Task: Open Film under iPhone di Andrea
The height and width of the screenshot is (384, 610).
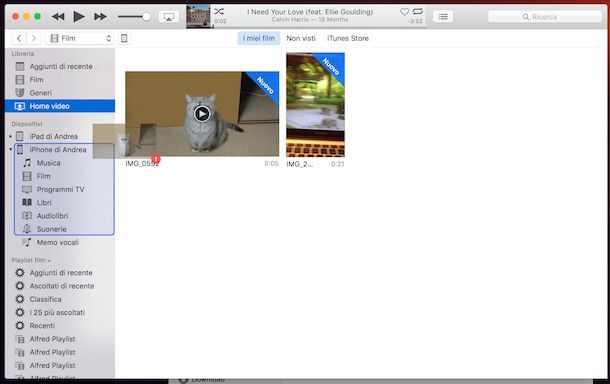Action: tap(44, 176)
